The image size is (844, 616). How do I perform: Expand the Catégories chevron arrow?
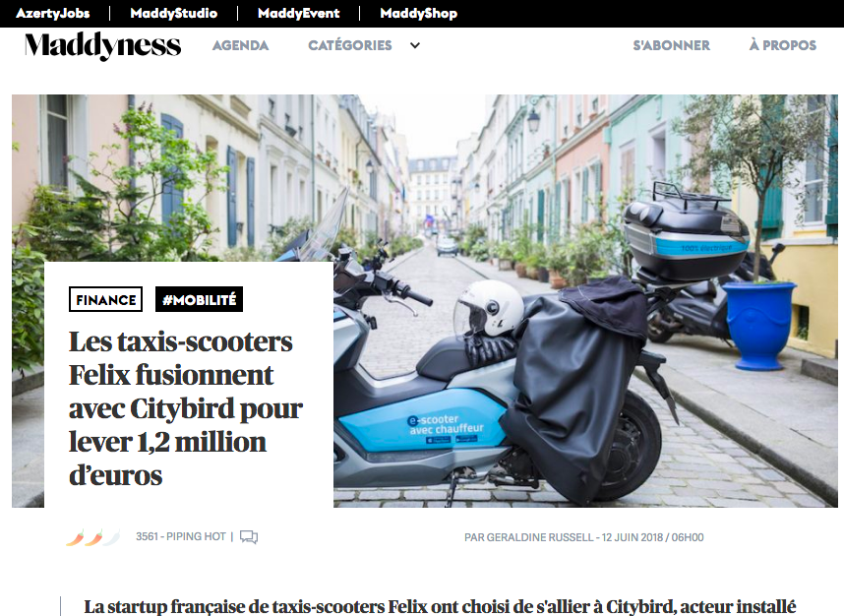[x=415, y=46]
